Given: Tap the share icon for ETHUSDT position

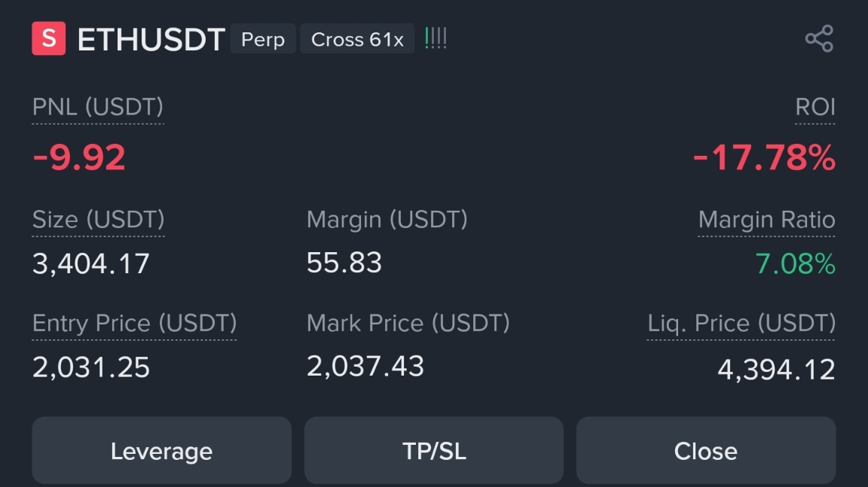Looking at the screenshot, I should click(x=819, y=38).
